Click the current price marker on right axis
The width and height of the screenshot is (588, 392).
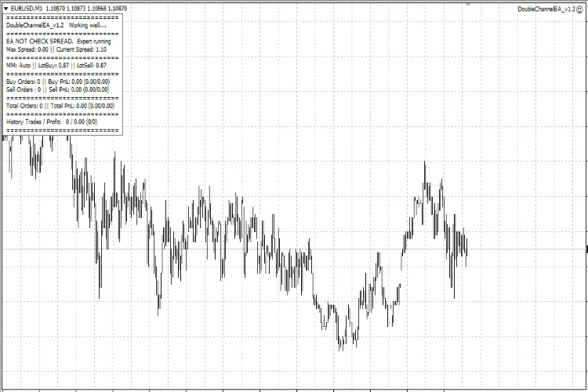tap(586, 249)
